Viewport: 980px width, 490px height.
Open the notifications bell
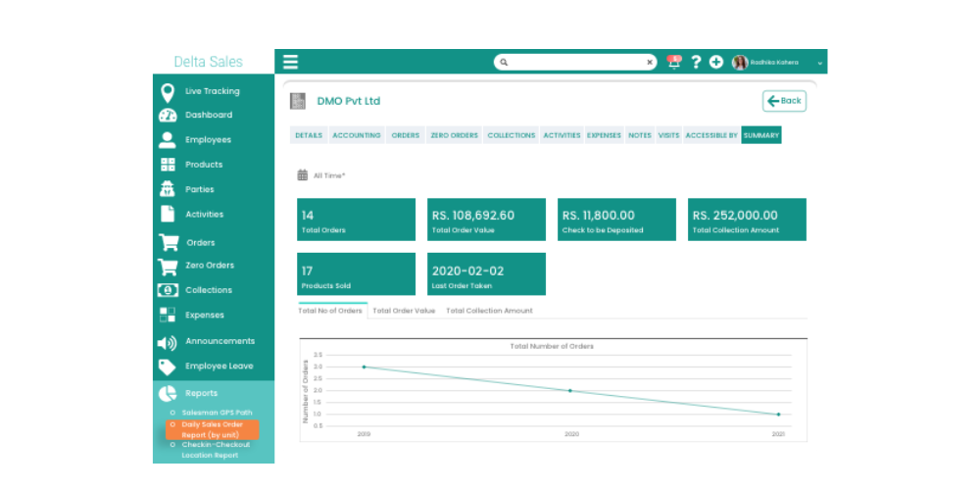point(674,62)
